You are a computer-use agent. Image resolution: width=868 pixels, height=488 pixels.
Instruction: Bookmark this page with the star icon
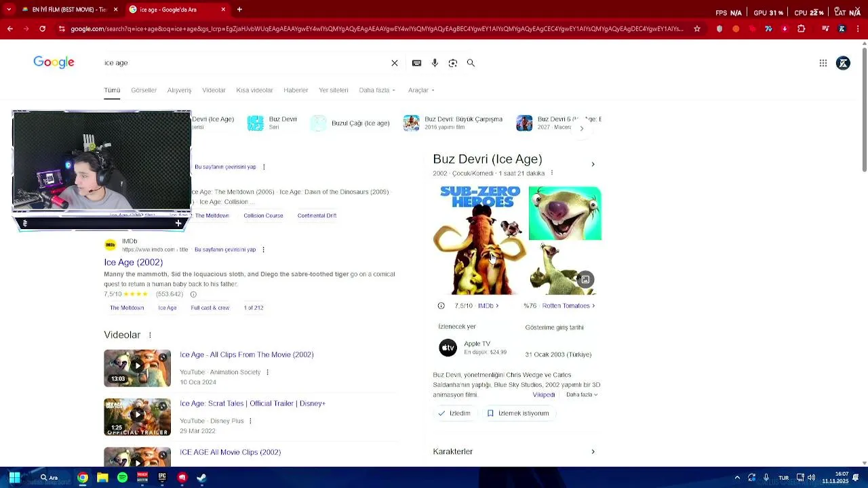click(697, 29)
